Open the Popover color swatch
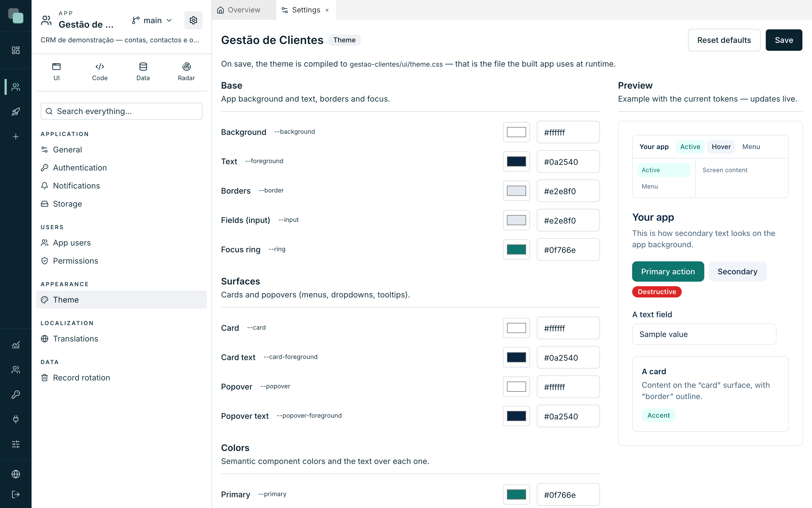This screenshot has height=508, width=812. 517,387
